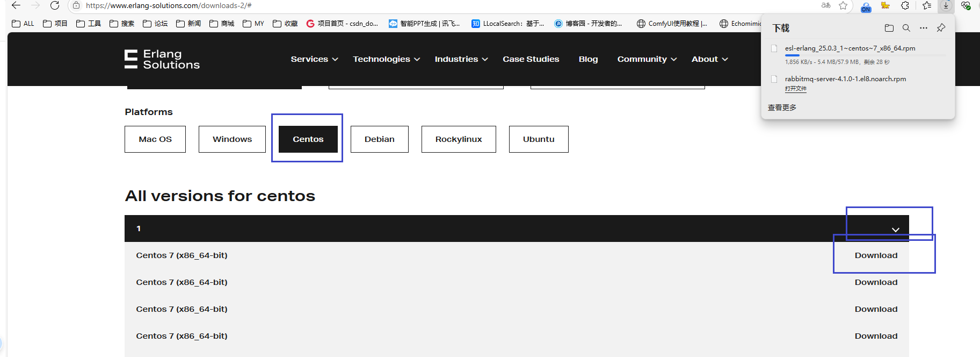
Task: View site information lock icon
Action: pyautogui.click(x=76, y=5)
